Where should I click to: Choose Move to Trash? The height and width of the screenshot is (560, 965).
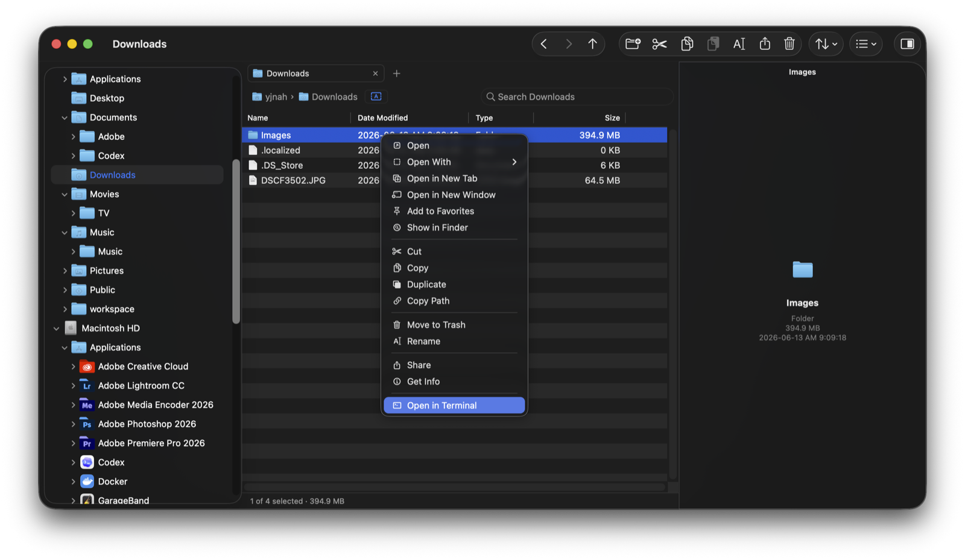tap(454, 325)
